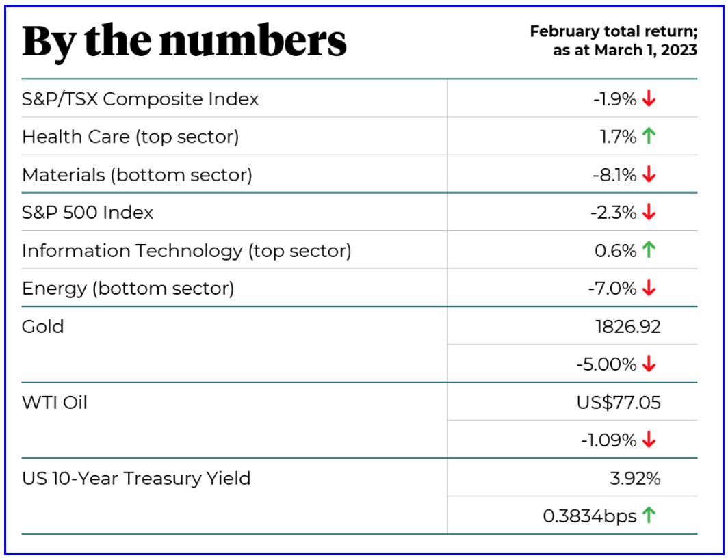The image size is (728, 560).
Task: Click the Information Technology (top sector) label
Action: point(186,251)
